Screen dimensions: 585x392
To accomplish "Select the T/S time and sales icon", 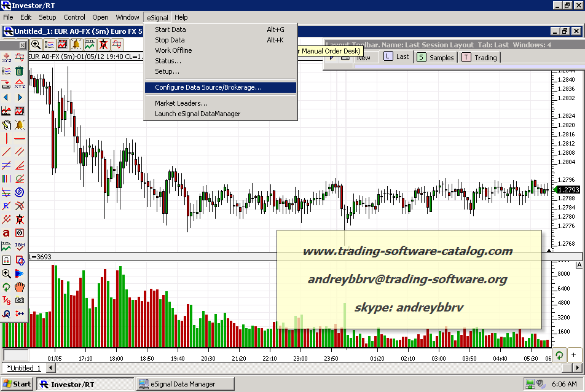I will (x=6, y=300).
